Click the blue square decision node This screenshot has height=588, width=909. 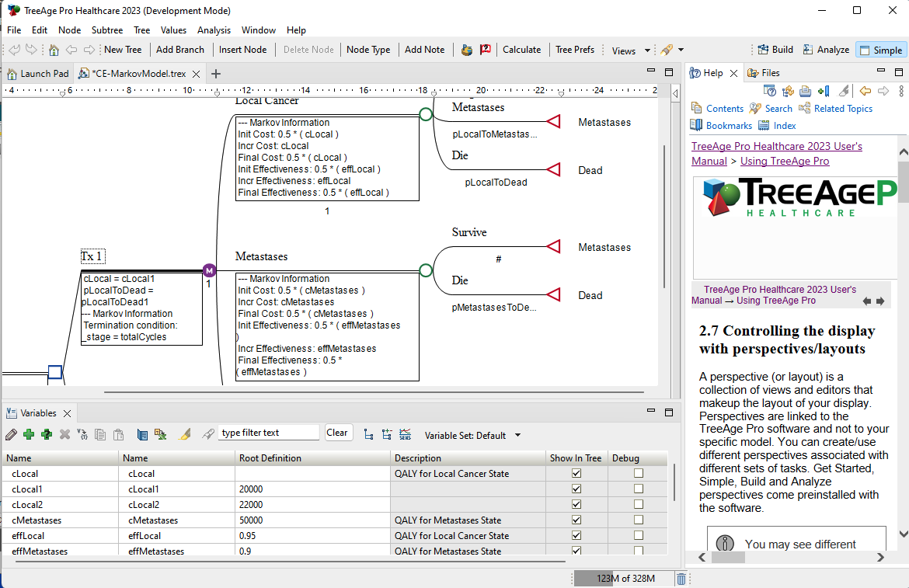tap(54, 372)
